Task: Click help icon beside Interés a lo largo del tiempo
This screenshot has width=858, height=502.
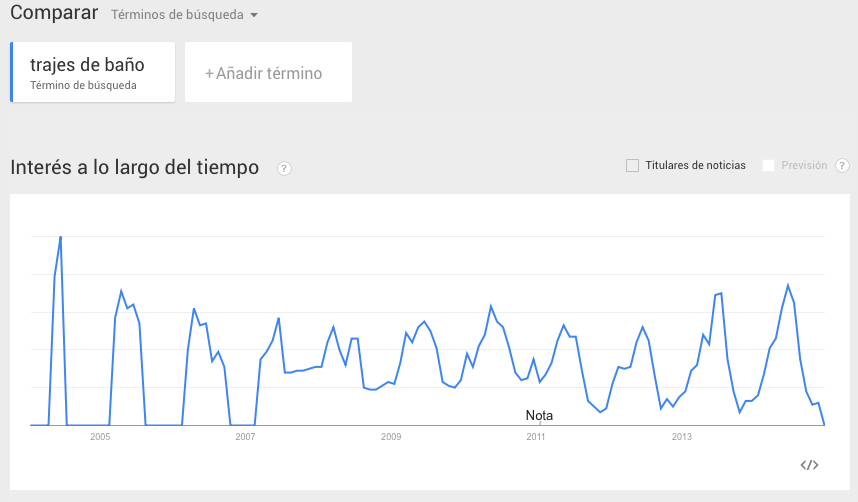Action: [x=284, y=168]
